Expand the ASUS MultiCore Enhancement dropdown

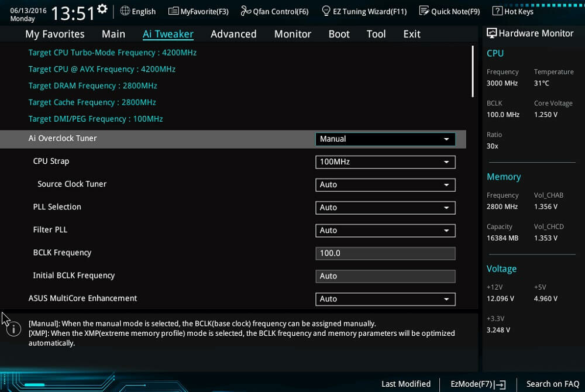(x=385, y=299)
